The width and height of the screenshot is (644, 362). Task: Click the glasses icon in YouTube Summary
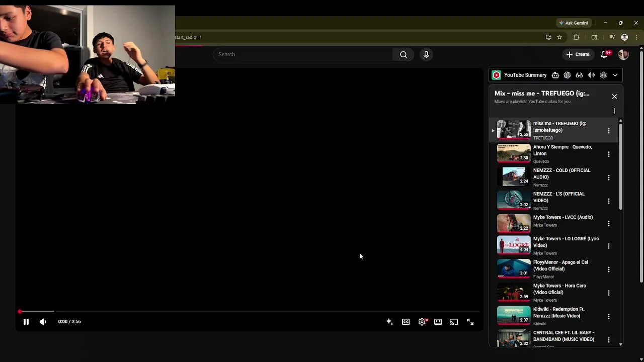coord(579,75)
